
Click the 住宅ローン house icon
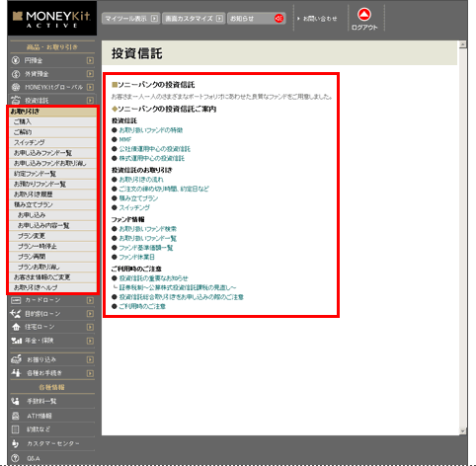16,327
